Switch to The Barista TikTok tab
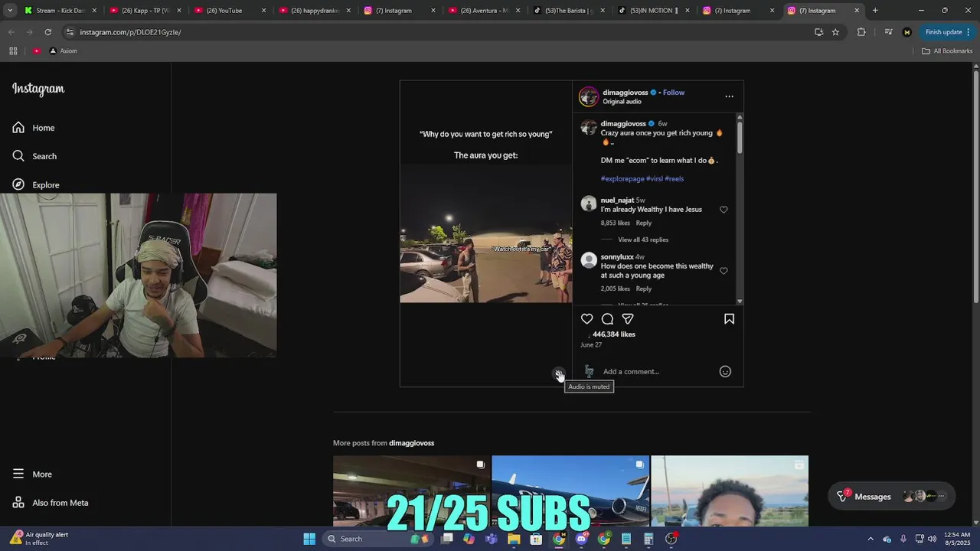Screen dimensions: 980x551 click(x=569, y=11)
